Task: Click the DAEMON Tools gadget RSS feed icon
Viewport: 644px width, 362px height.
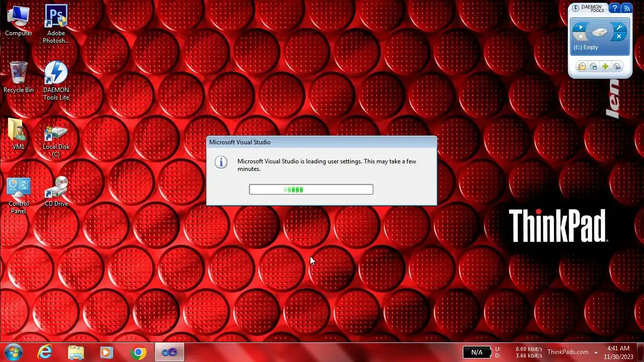Action: coord(626,9)
